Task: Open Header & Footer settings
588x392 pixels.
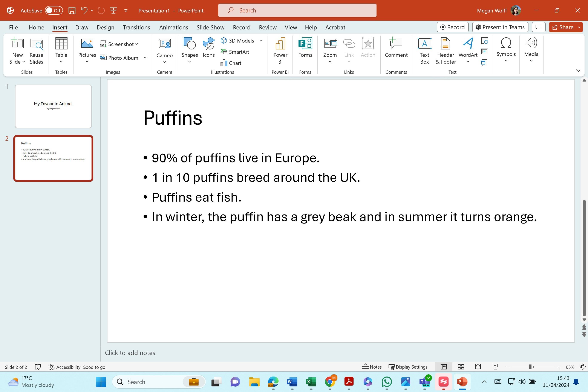Action: [x=446, y=51]
